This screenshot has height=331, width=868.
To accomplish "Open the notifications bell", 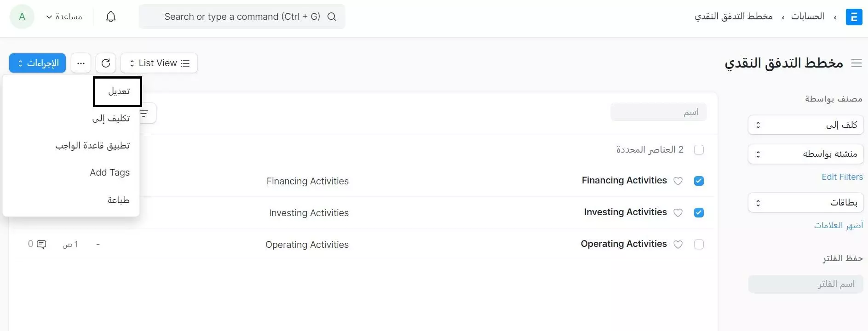I will [111, 17].
